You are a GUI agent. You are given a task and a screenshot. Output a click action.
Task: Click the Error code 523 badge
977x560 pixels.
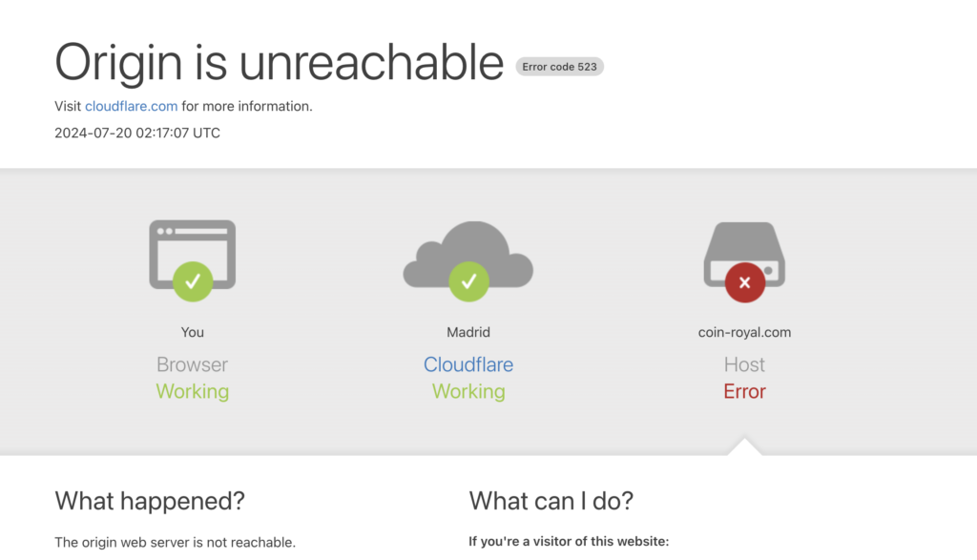click(560, 67)
